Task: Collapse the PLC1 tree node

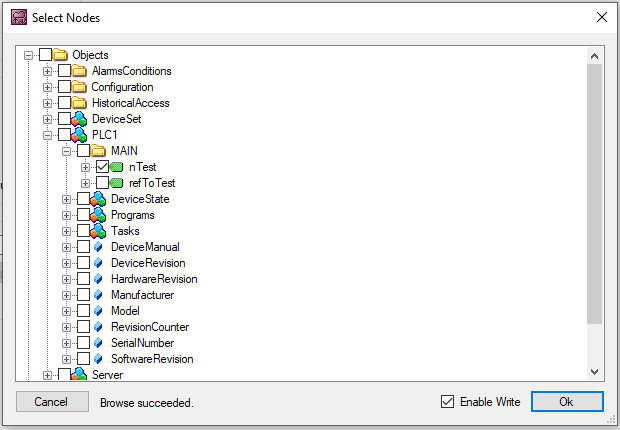Action: coord(47,135)
